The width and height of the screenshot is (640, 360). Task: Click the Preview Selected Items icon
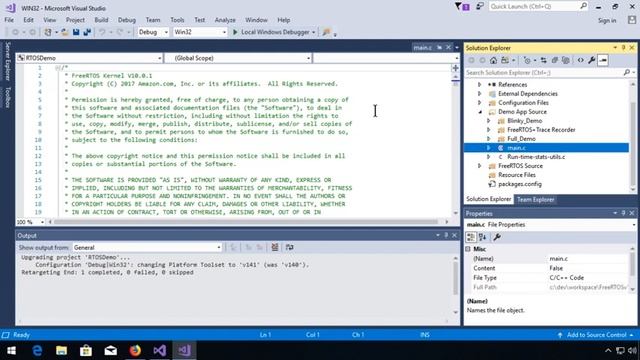coord(603,60)
